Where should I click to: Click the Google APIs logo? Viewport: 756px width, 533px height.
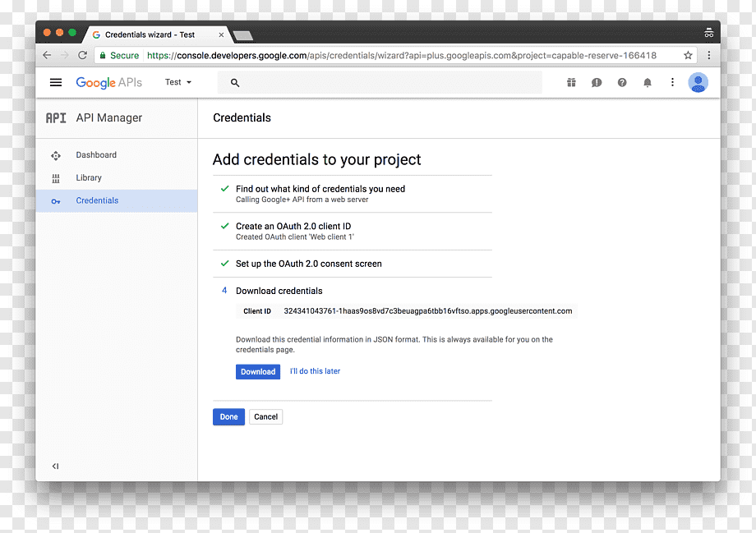pos(109,82)
